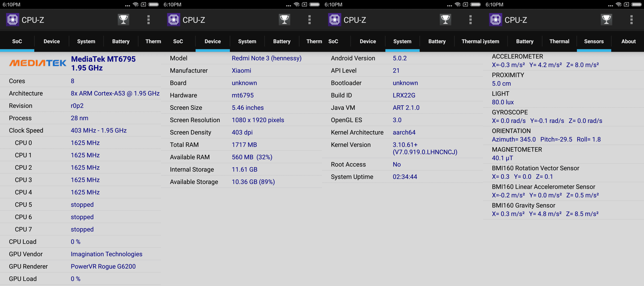Tap the Hardware value mt6795
The image size is (644, 286).
[243, 95]
